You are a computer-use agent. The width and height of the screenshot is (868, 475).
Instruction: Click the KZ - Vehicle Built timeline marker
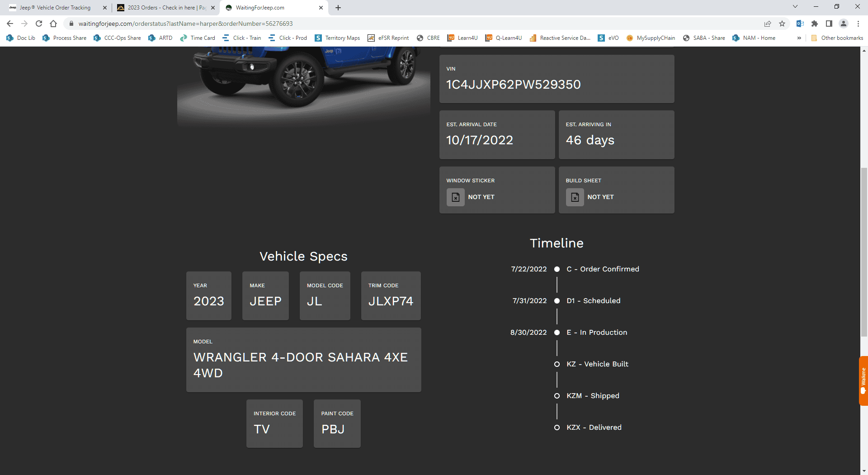tap(557, 364)
